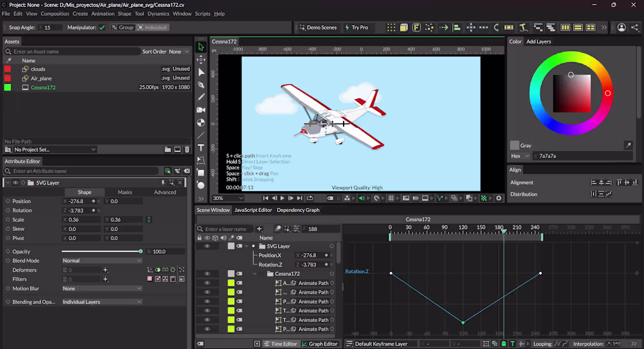Open the Blend Mode Normal dropdown
The width and height of the screenshot is (644, 349).
(101, 261)
